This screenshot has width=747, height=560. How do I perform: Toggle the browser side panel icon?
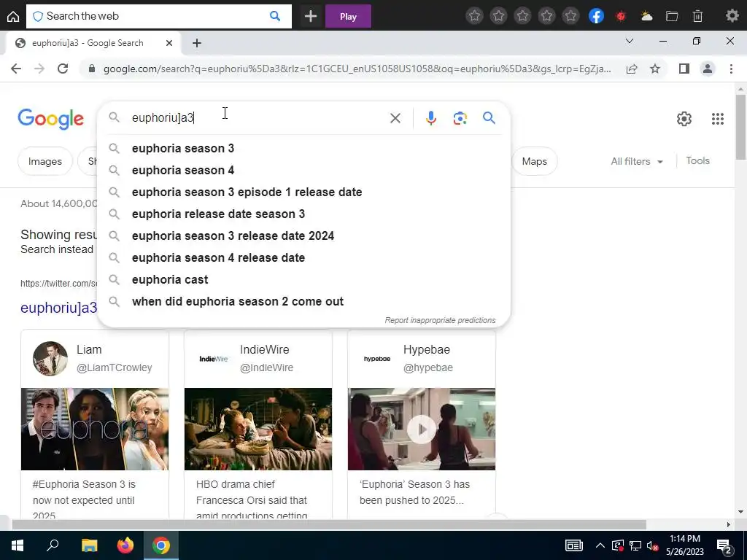(684, 69)
